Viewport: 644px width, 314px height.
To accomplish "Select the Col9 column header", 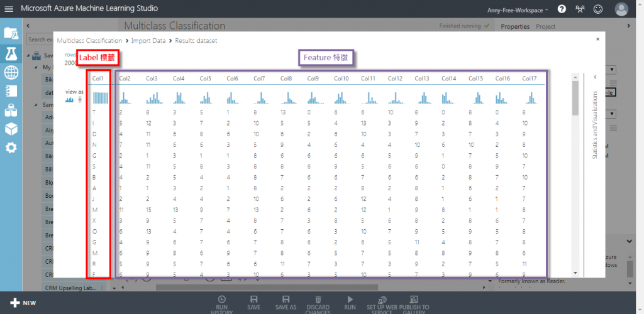I will click(313, 78).
